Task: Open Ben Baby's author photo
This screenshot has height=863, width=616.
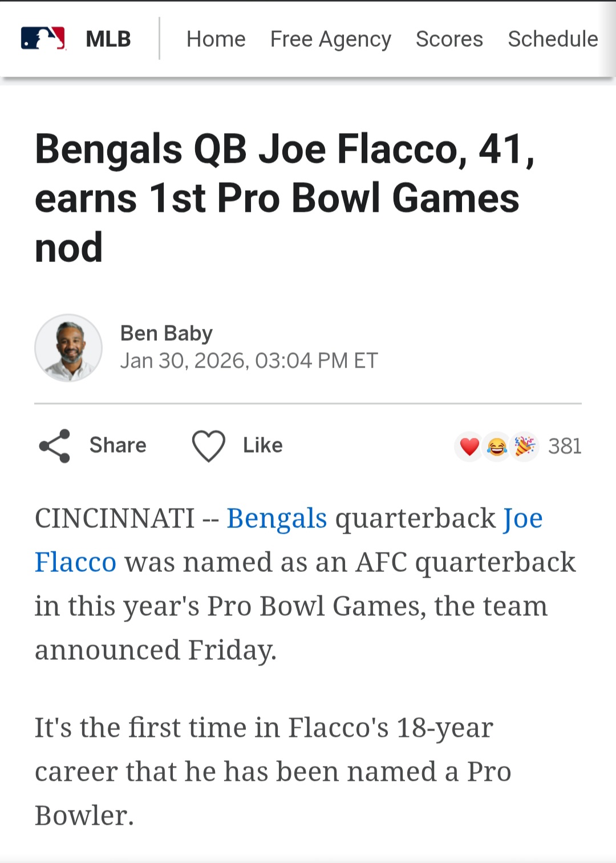Action: [68, 348]
